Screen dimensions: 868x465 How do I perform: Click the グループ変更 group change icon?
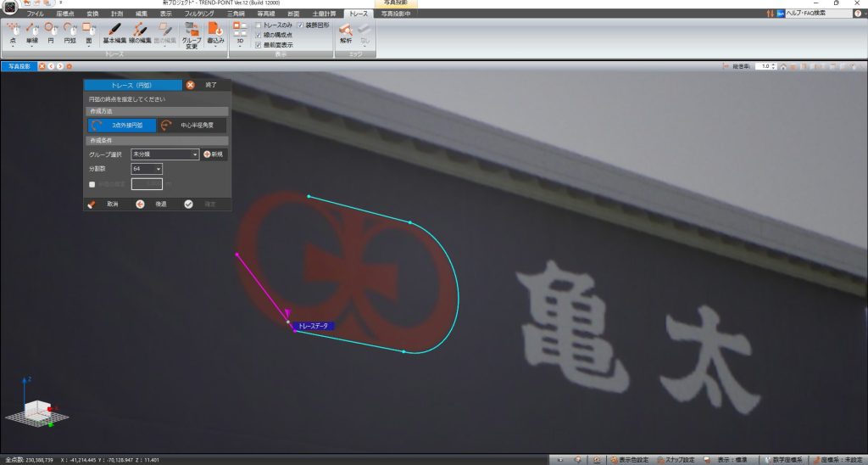pyautogui.click(x=192, y=34)
